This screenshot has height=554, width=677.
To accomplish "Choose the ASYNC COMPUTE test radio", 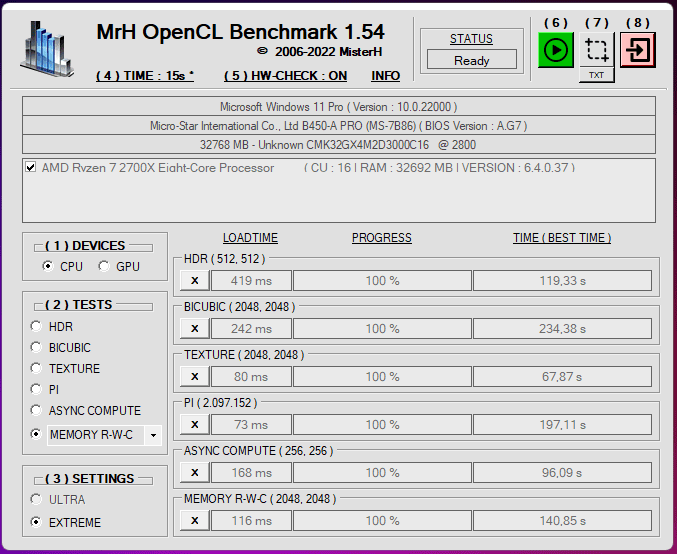I will pyautogui.click(x=36, y=410).
